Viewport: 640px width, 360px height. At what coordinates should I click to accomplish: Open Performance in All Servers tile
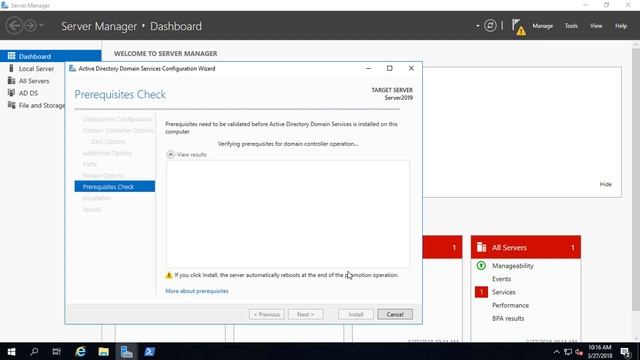(x=510, y=305)
